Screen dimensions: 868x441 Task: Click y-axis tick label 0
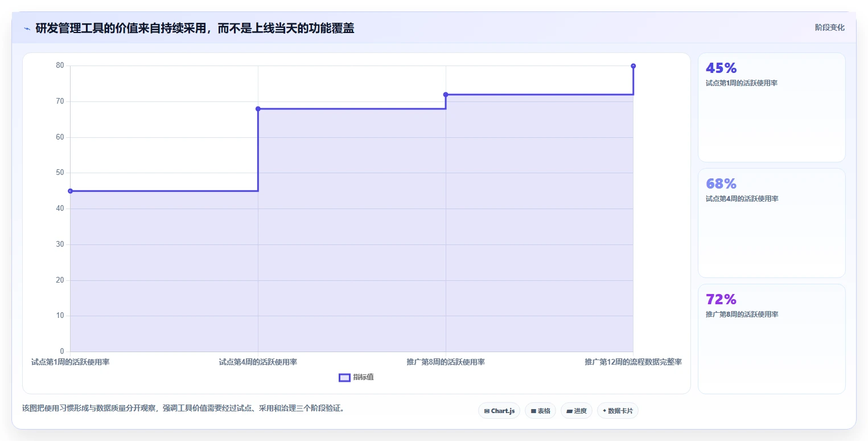[62, 352]
